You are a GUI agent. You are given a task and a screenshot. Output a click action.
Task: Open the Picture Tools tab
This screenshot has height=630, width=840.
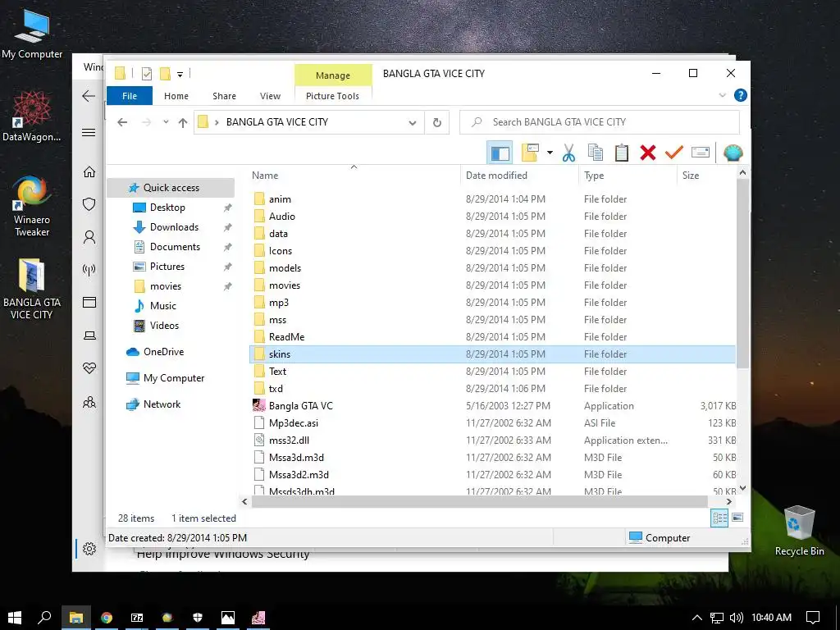click(332, 96)
